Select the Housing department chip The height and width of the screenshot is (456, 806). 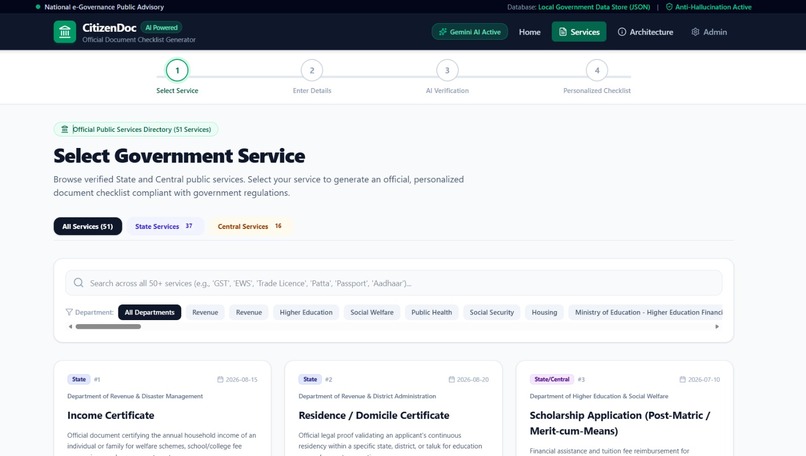click(x=544, y=312)
